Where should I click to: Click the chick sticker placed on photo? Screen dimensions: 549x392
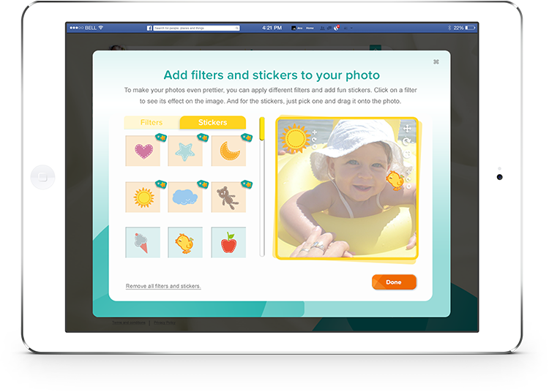click(395, 181)
